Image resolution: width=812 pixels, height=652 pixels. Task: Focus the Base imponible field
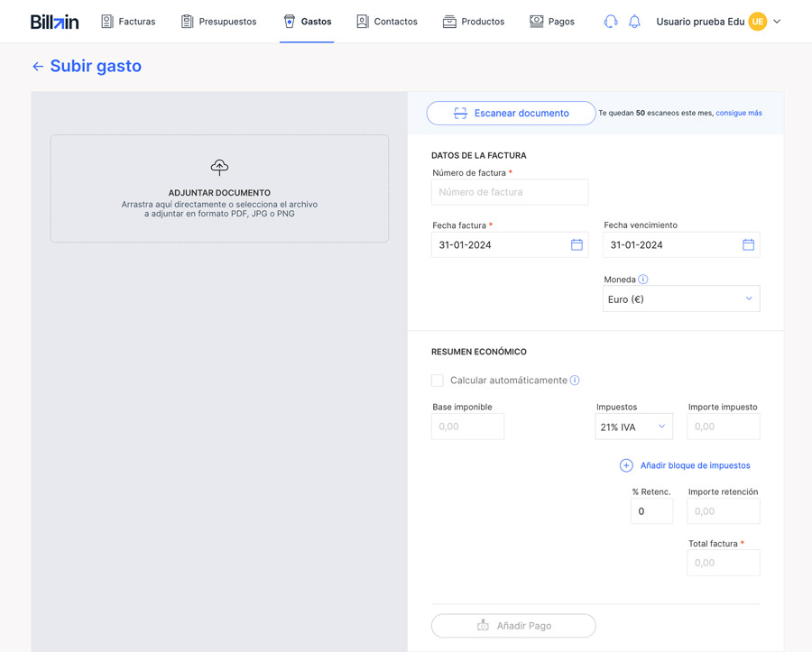tap(467, 427)
